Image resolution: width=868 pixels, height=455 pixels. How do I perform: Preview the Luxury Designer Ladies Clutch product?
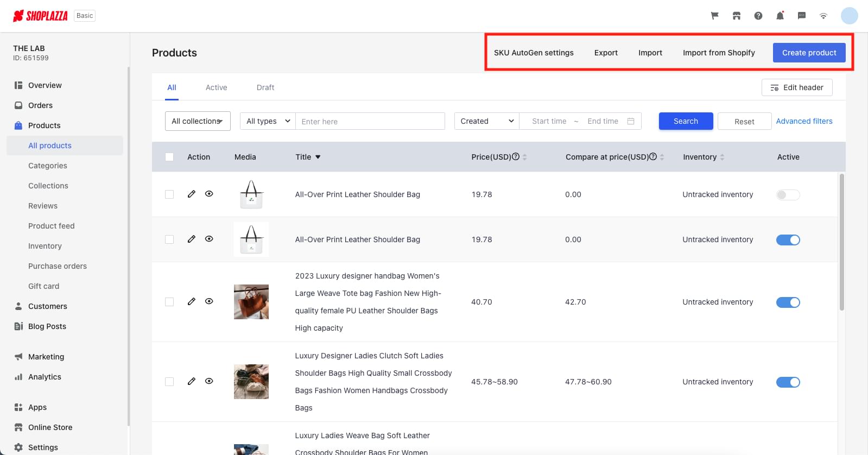tap(209, 381)
